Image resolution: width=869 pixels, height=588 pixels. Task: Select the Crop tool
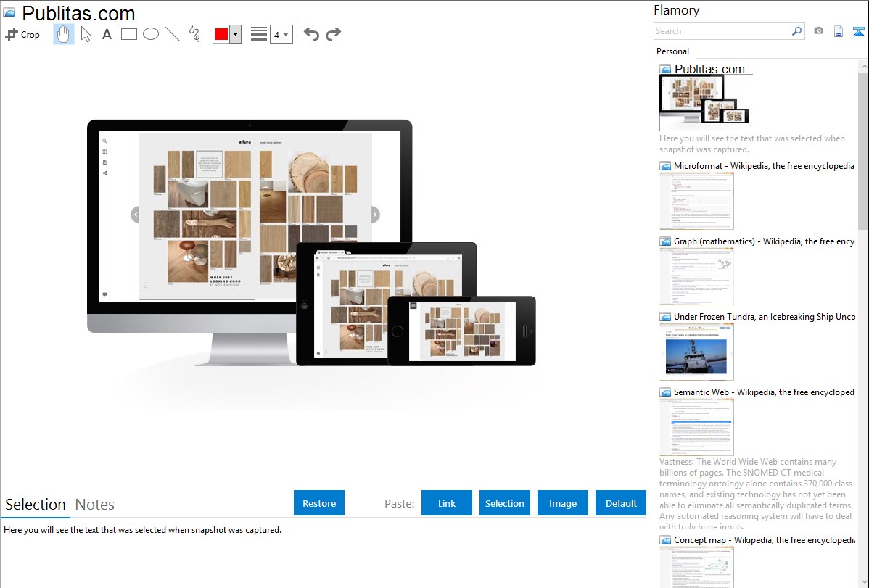[22, 34]
